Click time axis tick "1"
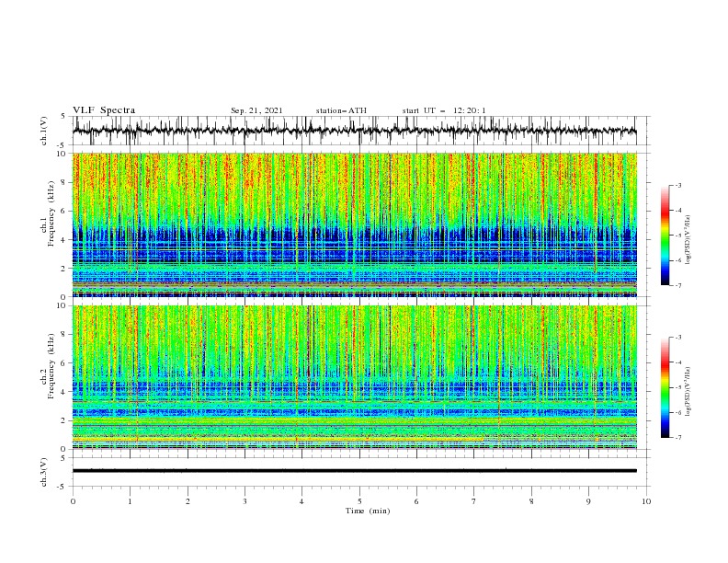 click(130, 501)
